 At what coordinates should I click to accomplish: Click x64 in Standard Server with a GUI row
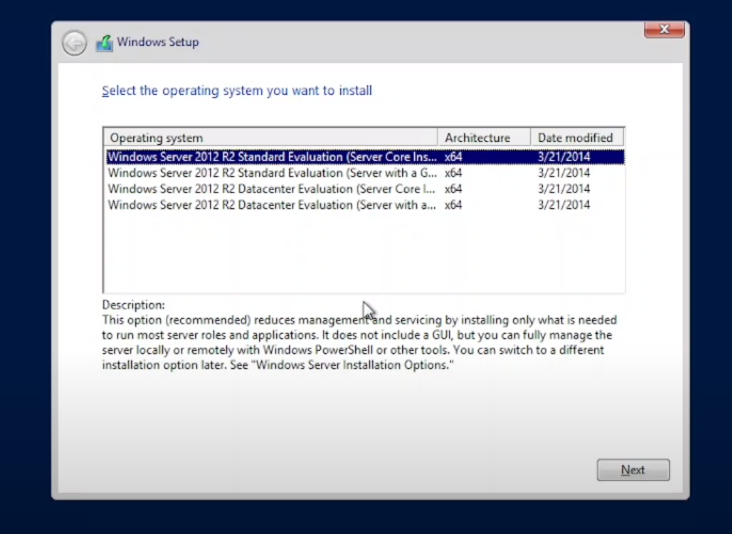click(x=453, y=173)
